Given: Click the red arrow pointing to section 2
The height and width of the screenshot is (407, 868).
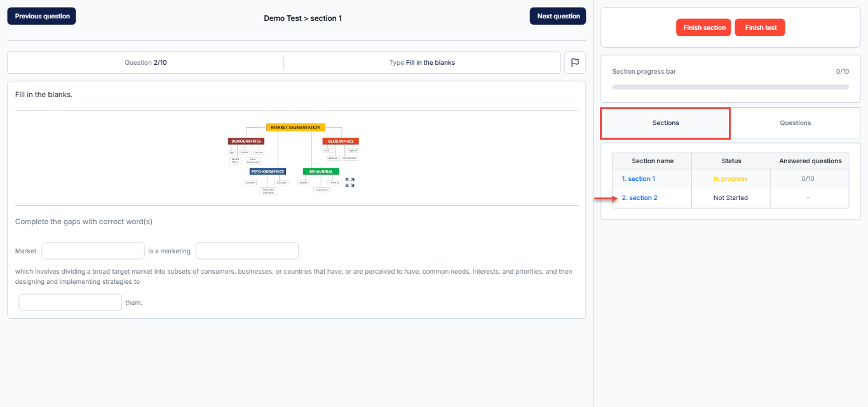Looking at the screenshot, I should pos(606,198).
